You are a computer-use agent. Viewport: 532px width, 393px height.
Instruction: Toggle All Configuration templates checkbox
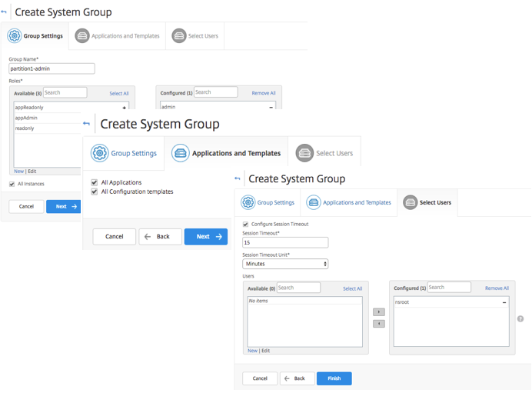click(x=95, y=192)
